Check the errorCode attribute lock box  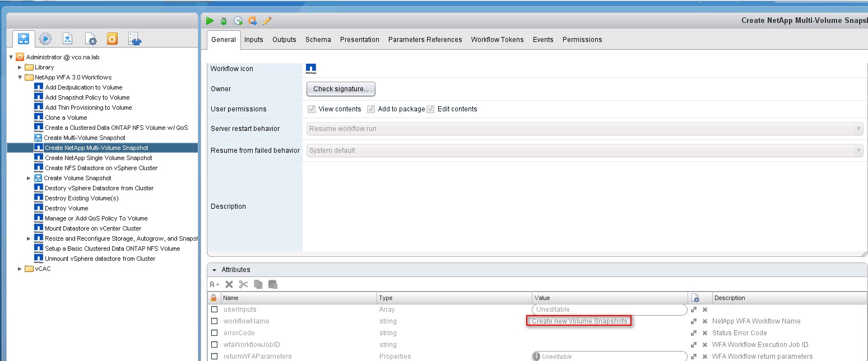point(214,333)
